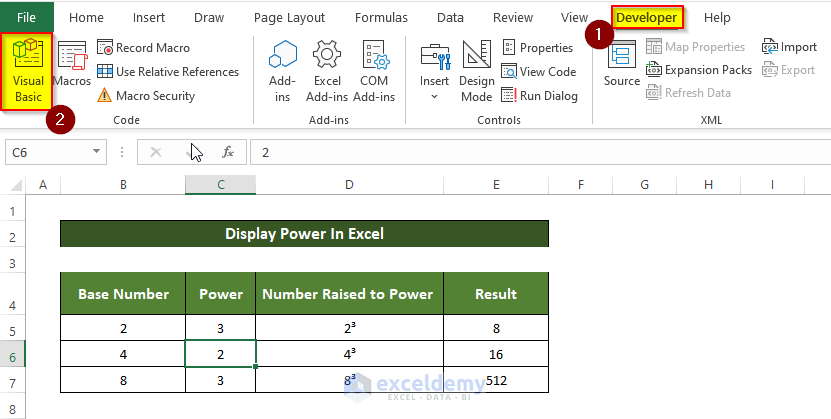Click View Code
Viewport: 831px width, 419px height.
(x=538, y=72)
